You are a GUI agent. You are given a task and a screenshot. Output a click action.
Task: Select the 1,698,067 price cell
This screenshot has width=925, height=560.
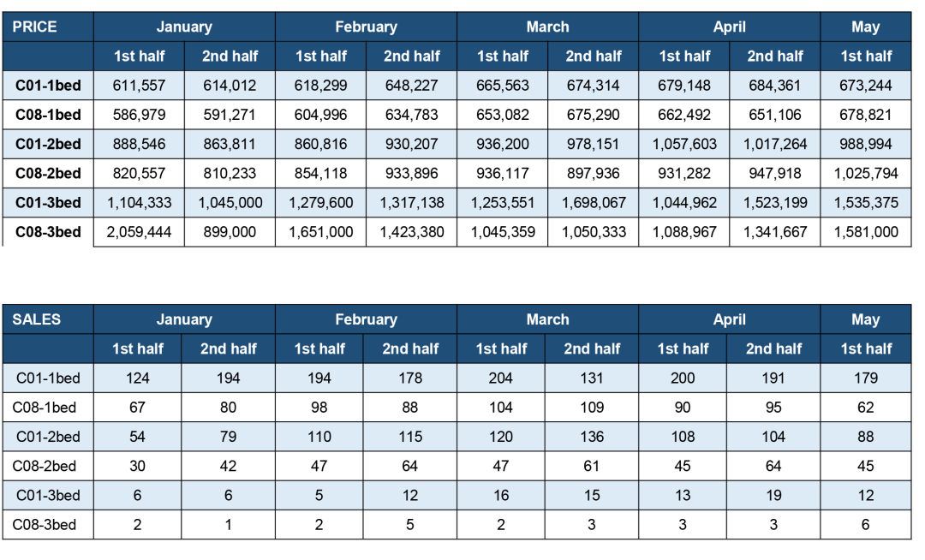click(593, 203)
